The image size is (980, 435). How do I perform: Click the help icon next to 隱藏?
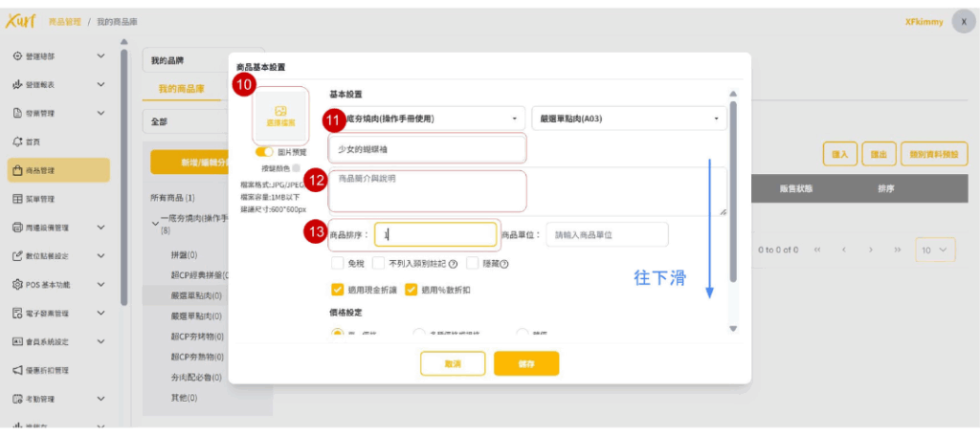503,264
